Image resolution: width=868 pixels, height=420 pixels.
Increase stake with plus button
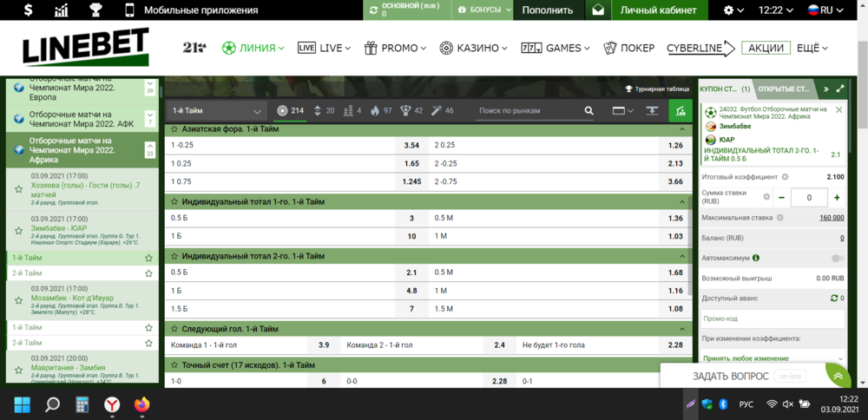point(837,197)
